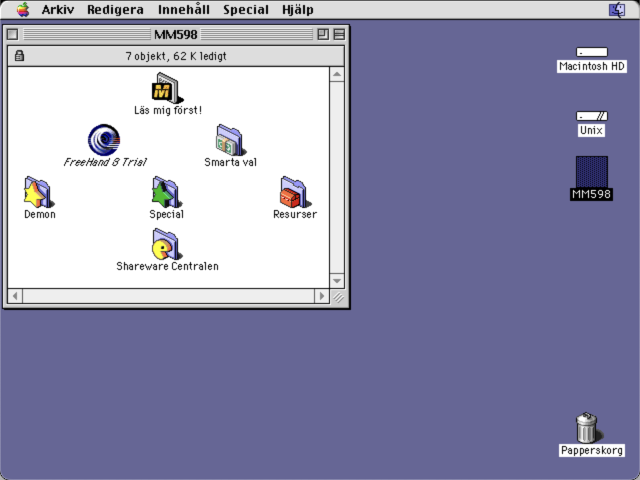Image resolution: width=640 pixels, height=480 pixels.
Task: Select the Shareware Centralen Pac-Man folder
Action: (x=167, y=244)
